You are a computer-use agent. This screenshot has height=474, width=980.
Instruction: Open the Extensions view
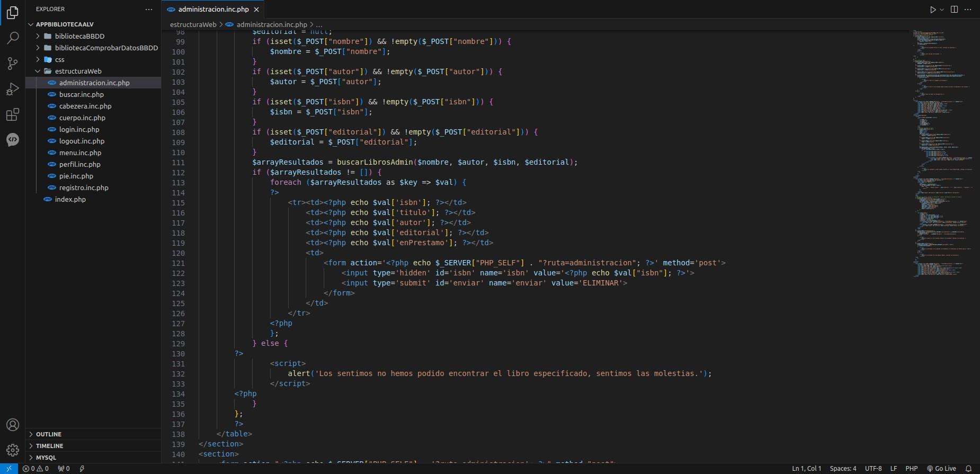[x=13, y=114]
